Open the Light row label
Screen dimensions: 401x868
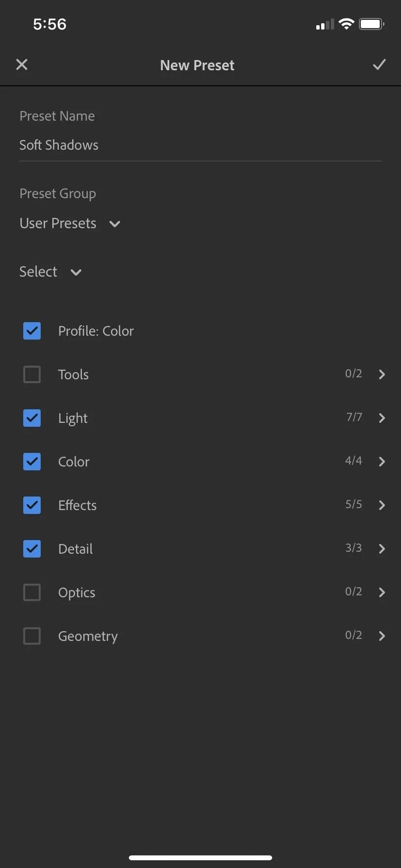73,418
